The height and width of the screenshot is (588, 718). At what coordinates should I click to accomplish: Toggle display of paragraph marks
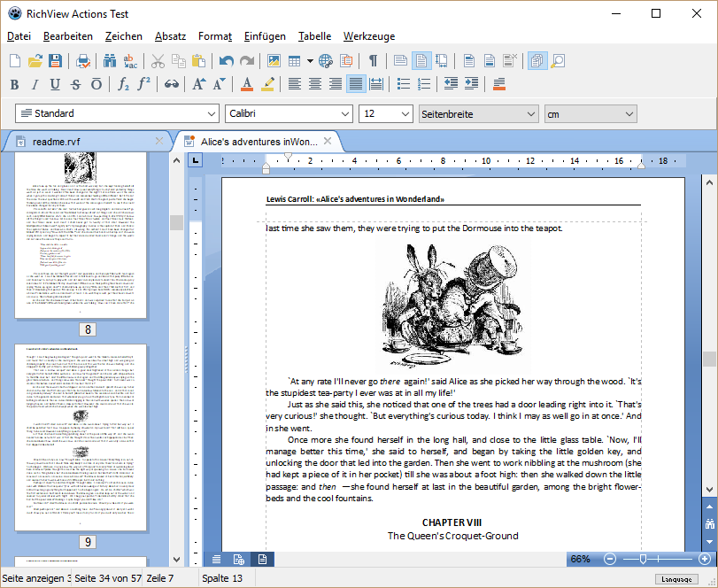pyautogui.click(x=374, y=61)
